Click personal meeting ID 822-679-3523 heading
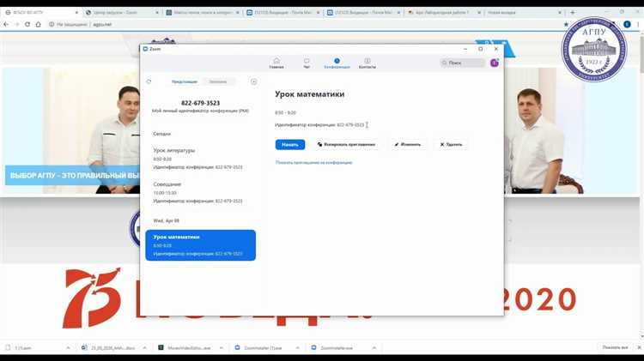 (200, 103)
